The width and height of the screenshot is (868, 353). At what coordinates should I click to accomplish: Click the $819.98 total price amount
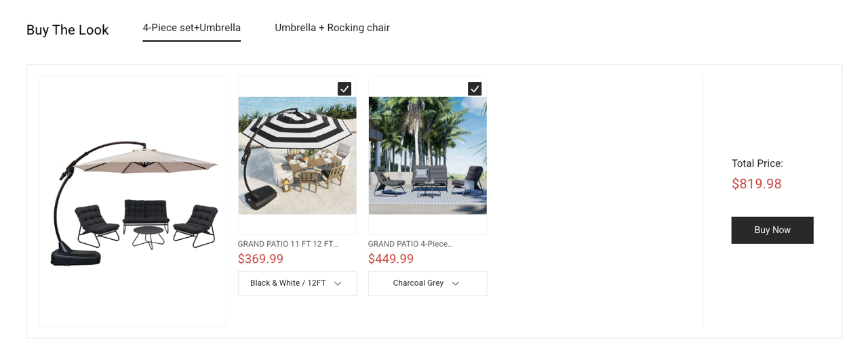pyautogui.click(x=756, y=184)
